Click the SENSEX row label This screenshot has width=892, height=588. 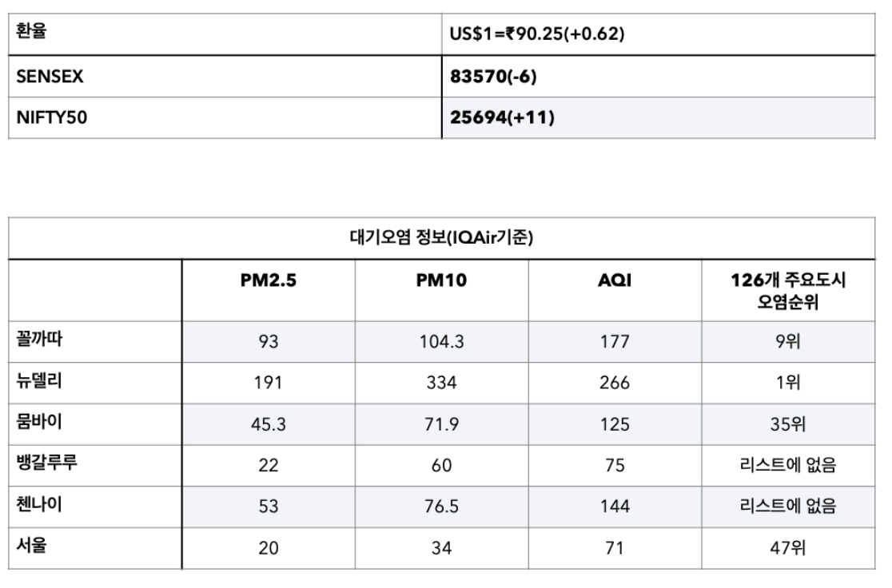click(x=50, y=76)
